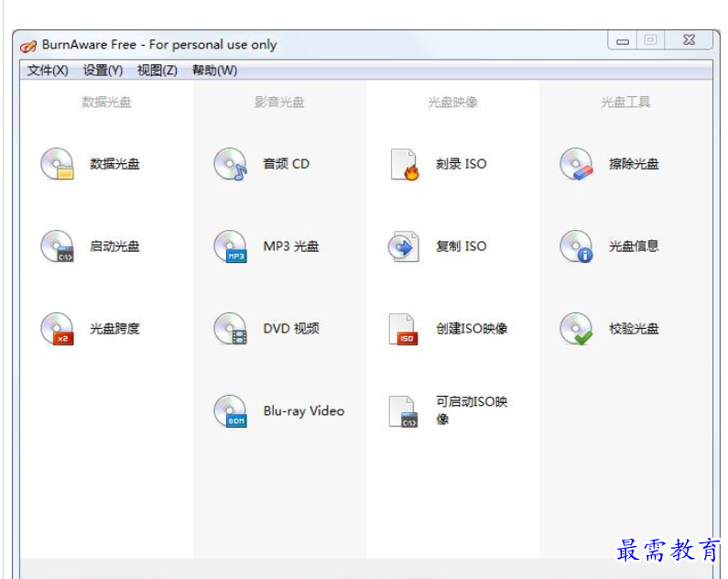728x579 pixels.
Task: Click the 光盘跨度 x2 disc icon
Action: click(x=57, y=328)
